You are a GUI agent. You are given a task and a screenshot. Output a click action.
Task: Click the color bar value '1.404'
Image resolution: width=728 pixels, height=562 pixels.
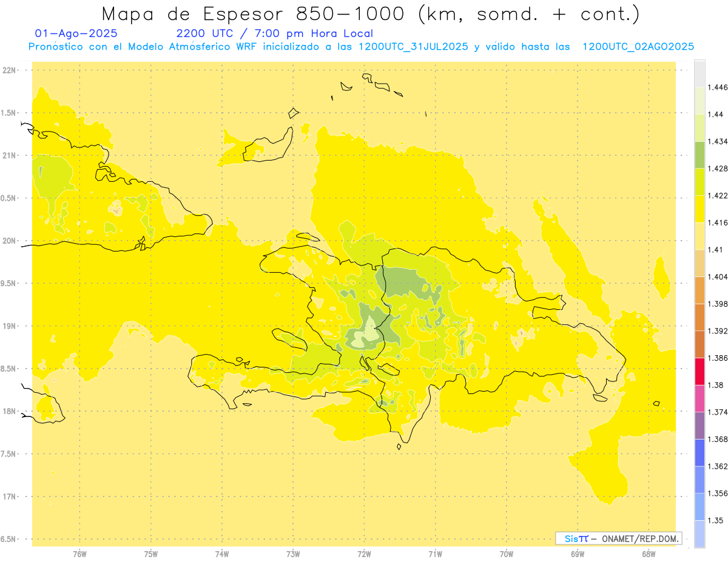tap(718, 276)
